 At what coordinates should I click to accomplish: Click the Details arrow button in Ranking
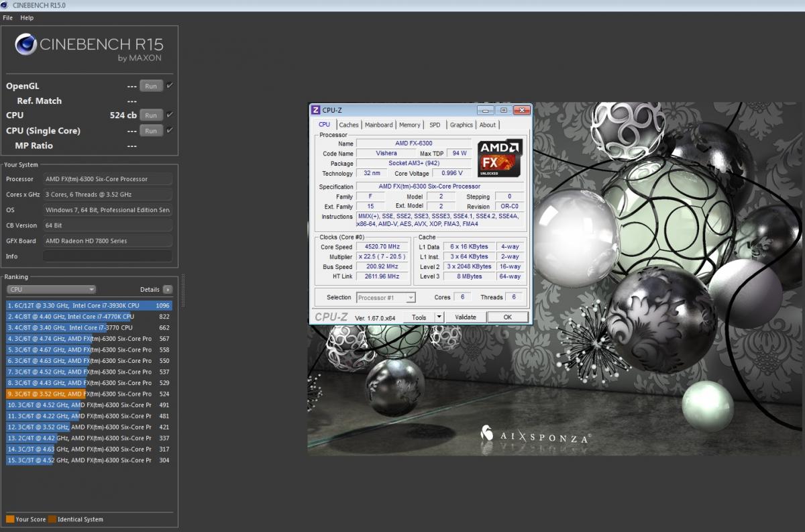(167, 290)
